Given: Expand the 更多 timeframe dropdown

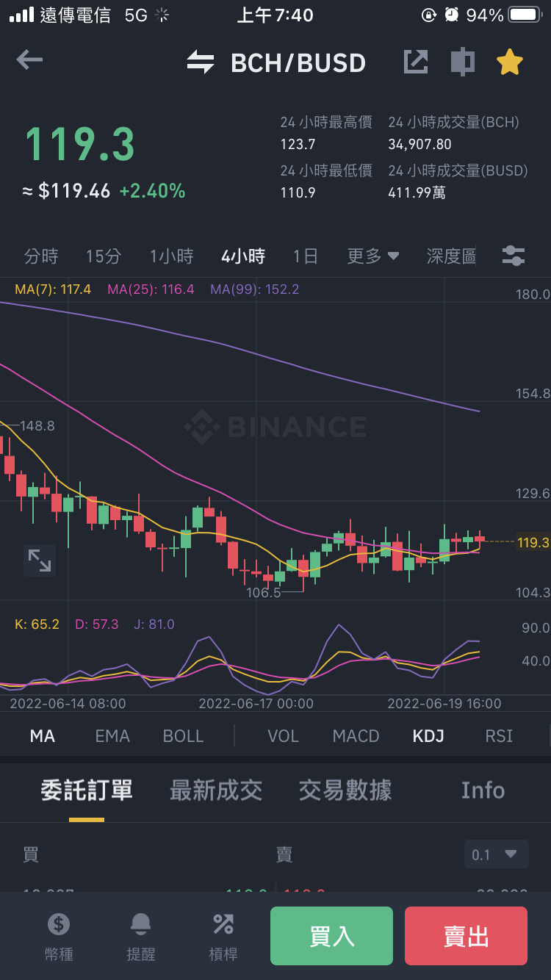Looking at the screenshot, I should 373,256.
